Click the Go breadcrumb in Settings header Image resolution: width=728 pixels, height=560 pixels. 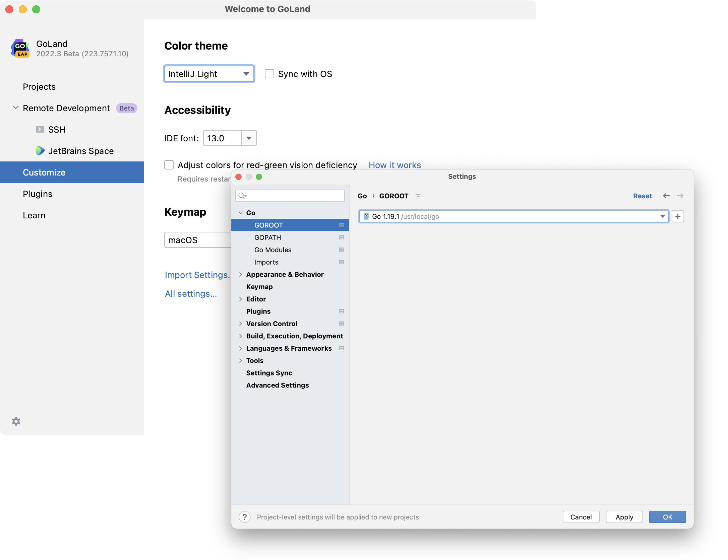(362, 196)
